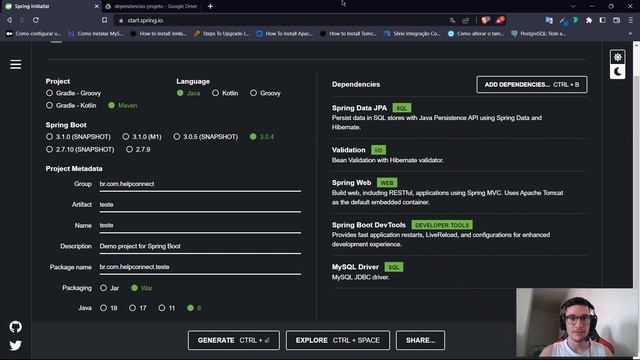The height and width of the screenshot is (360, 640).
Task: Click the SHARE... button
Action: tap(420, 340)
